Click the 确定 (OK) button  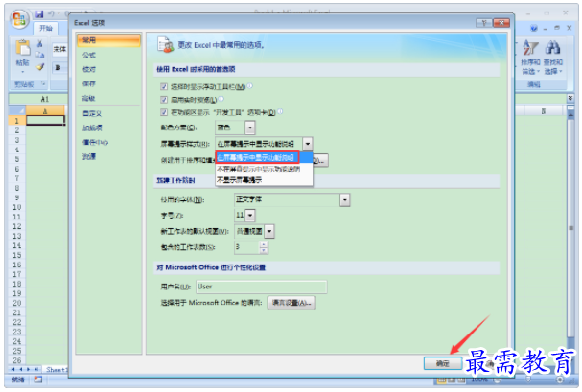tap(442, 363)
